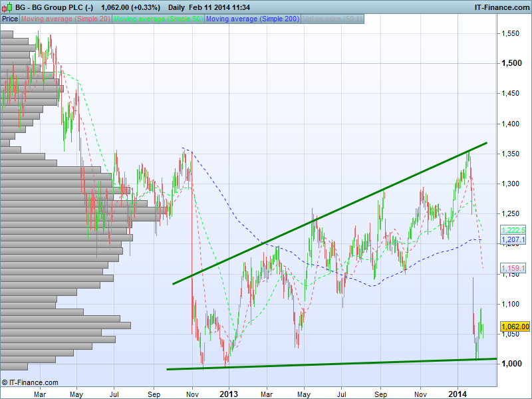Click the candlestick chart icon top-left
Image resolution: width=532 pixels, height=399 pixels.
pyautogui.click(x=7, y=7)
